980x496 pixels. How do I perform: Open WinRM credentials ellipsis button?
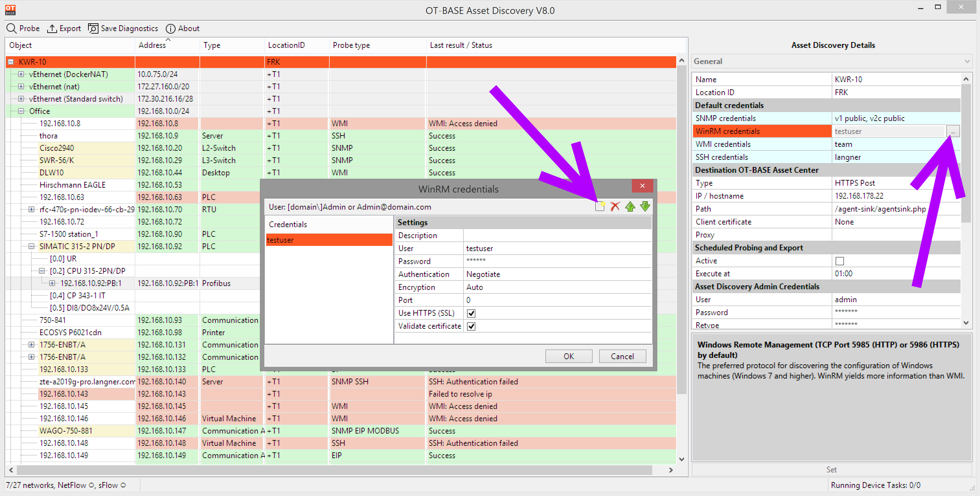pyautogui.click(x=952, y=131)
